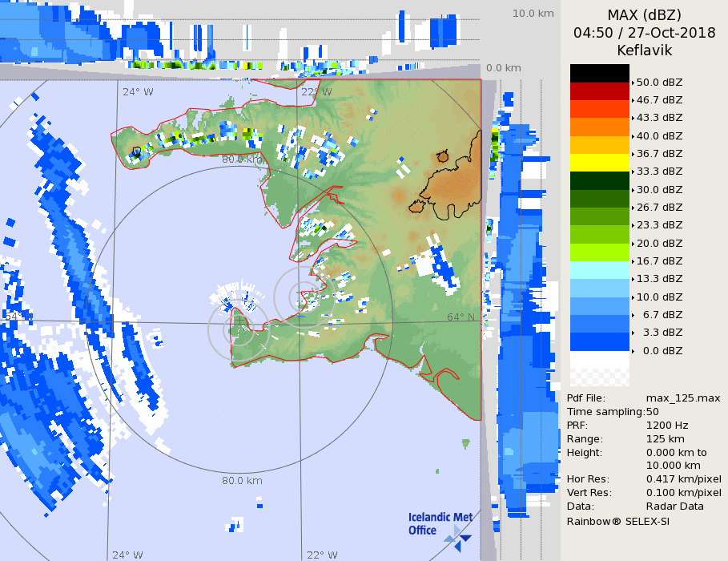Screen dimensions: 728x561
Task: Select the black 50.0 dBZ legend swatch
Action: click(x=599, y=73)
